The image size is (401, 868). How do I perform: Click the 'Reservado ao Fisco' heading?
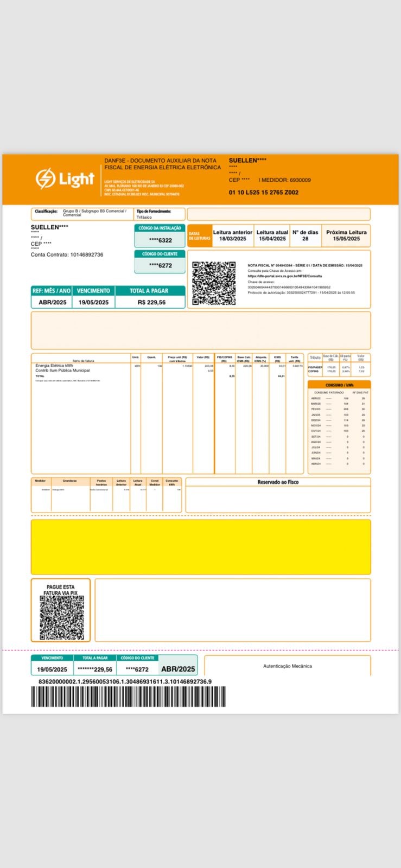[x=278, y=482]
